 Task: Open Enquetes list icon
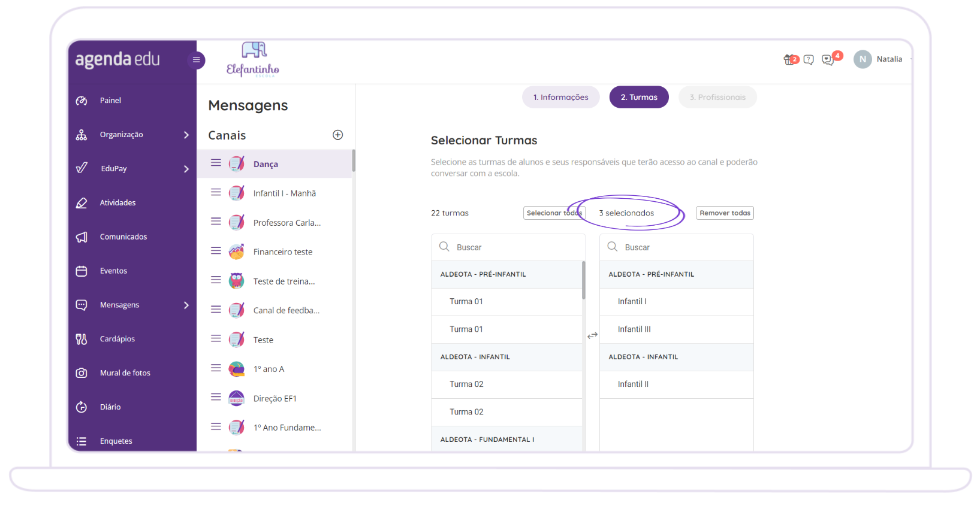point(82,441)
